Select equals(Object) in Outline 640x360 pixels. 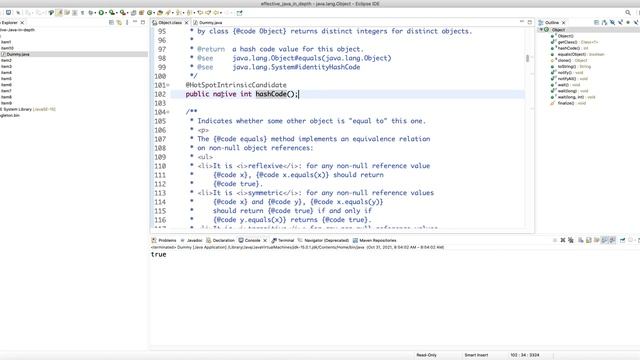577,54
